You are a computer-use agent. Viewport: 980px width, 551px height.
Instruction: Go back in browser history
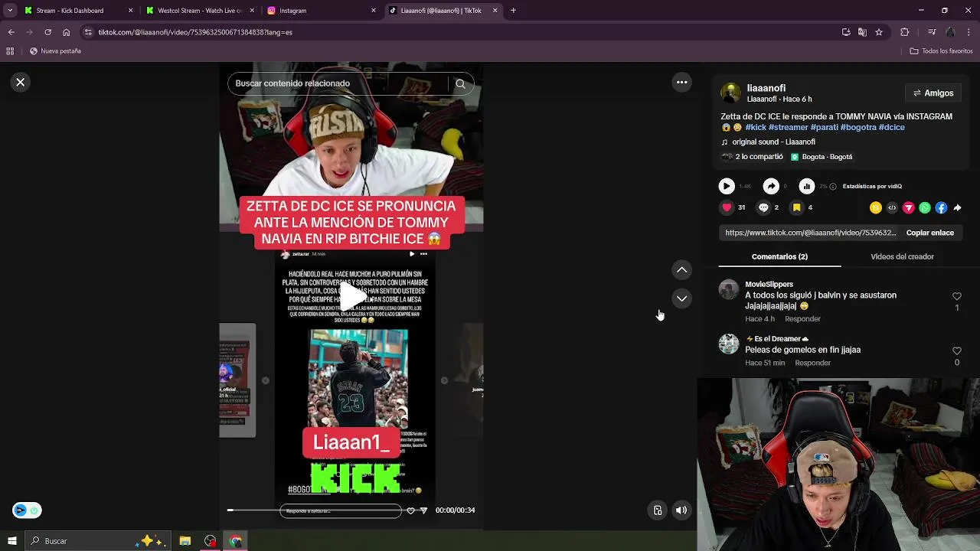pos(11,32)
